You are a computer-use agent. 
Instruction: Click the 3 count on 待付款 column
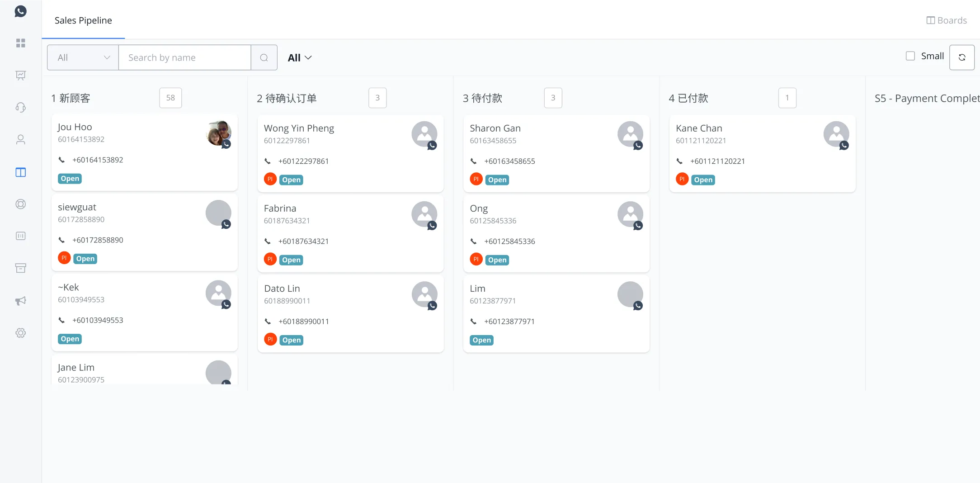[553, 98]
